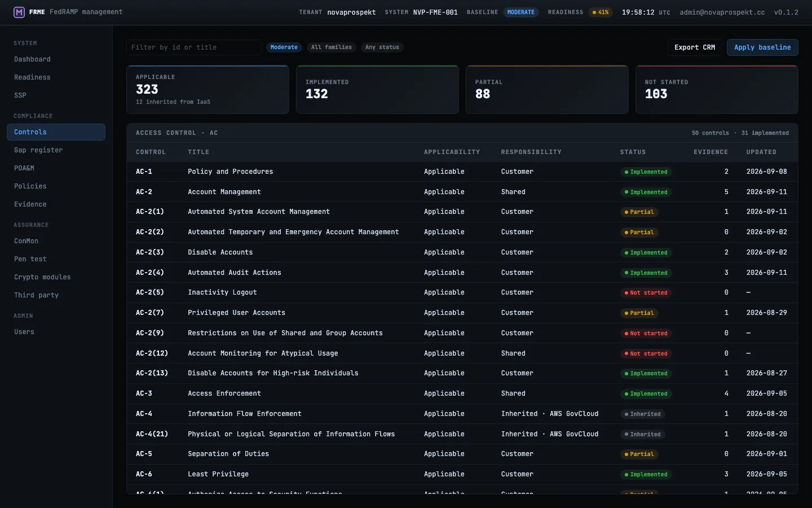812x508 pixels.
Task: Click Not started status for AC-2(9)
Action: [646, 333]
